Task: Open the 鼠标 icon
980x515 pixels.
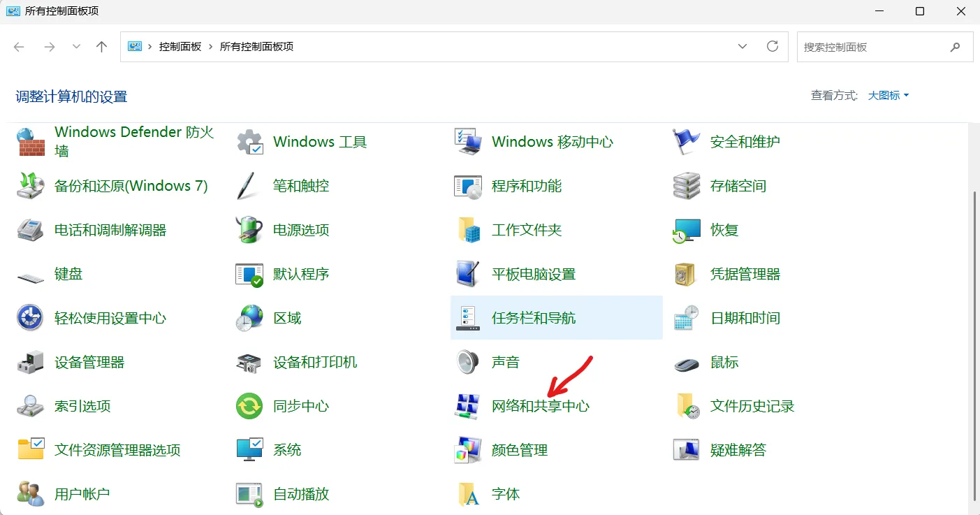Action: coord(687,362)
